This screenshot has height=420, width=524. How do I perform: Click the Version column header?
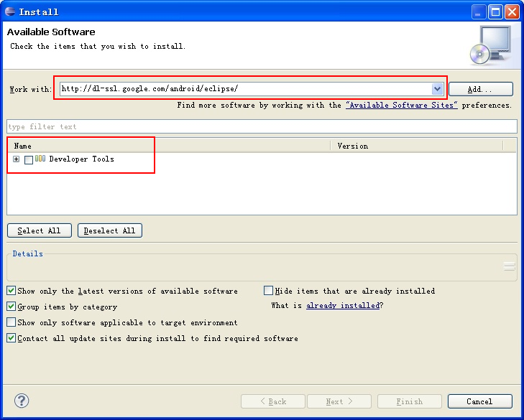point(417,146)
